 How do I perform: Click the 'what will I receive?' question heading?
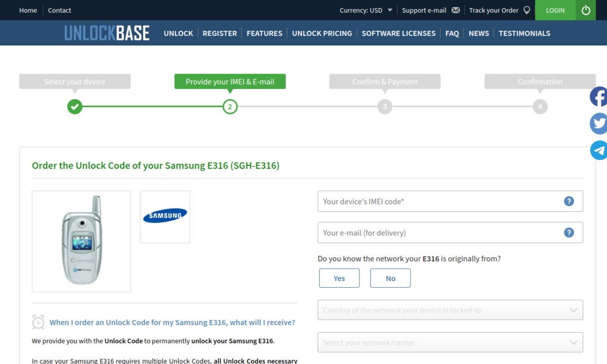(172, 322)
